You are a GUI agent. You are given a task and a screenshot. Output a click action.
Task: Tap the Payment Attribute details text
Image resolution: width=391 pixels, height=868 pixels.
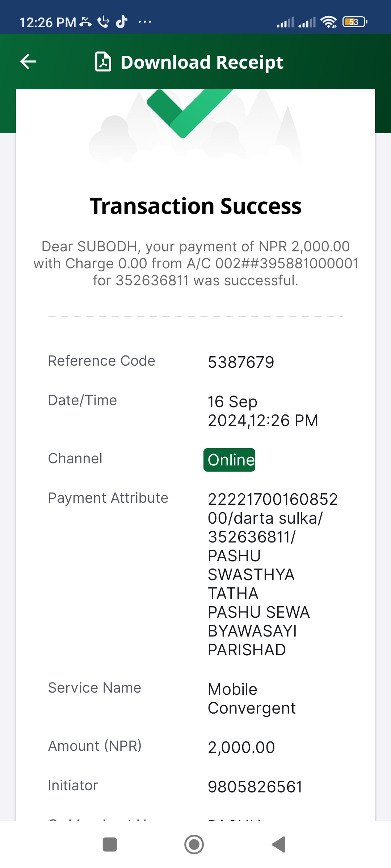[x=273, y=574]
